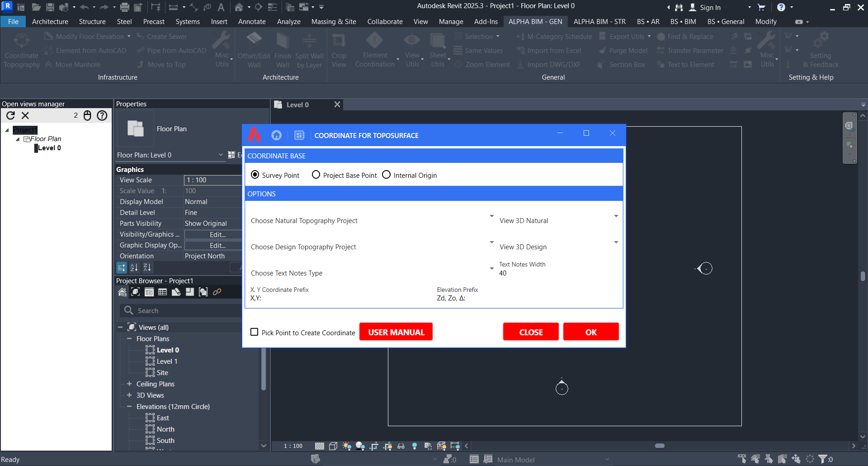Screen dimensions: 868x466
Task: Click the search magnifier icon in Project Browser
Action: (x=129, y=310)
